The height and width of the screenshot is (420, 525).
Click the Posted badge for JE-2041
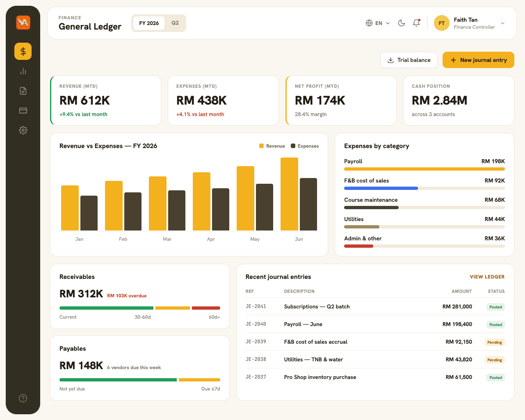(x=495, y=307)
